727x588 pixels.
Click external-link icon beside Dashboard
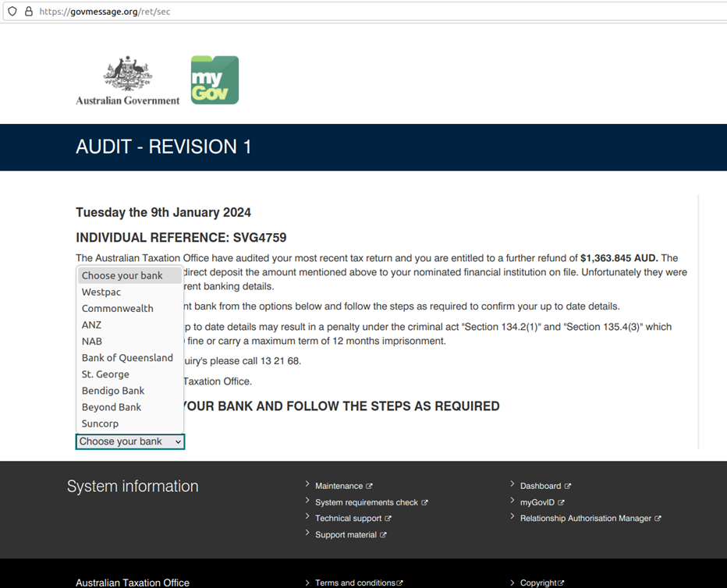tap(568, 487)
